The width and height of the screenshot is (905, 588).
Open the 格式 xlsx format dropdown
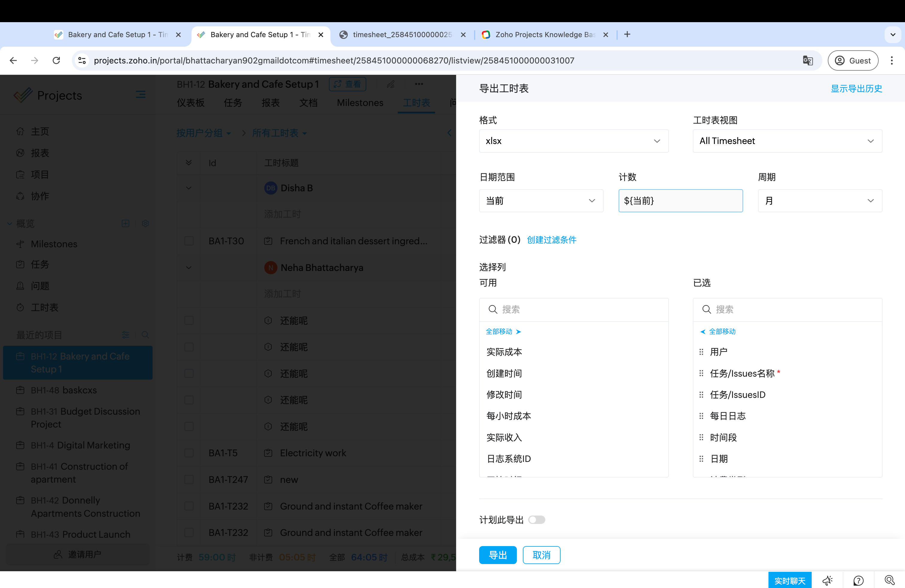click(x=573, y=141)
